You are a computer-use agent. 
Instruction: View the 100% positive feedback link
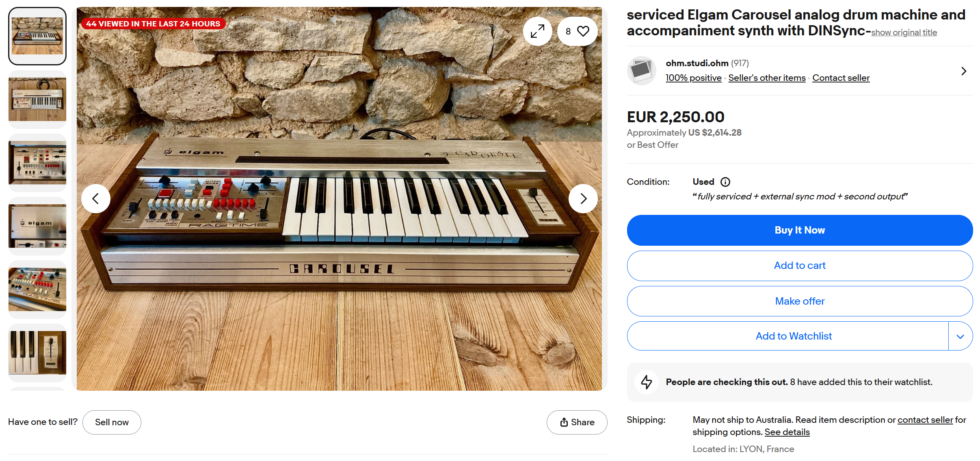click(693, 78)
